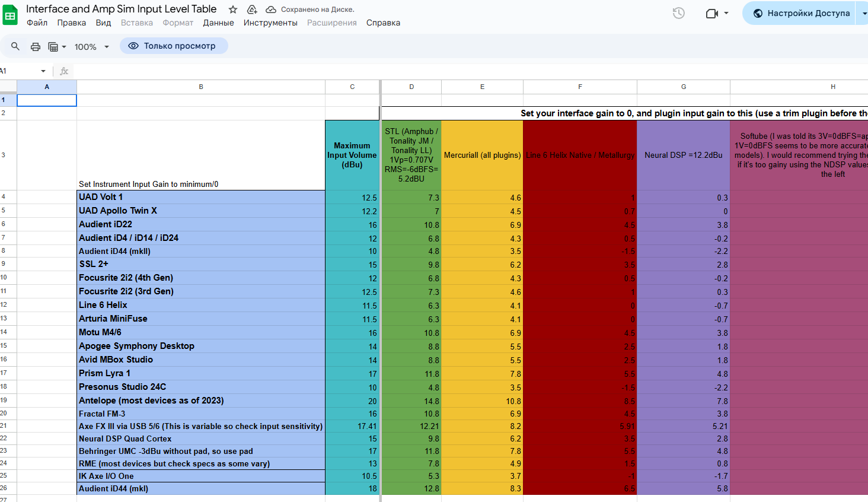Select the UAD Apollo Twin X cell

201,211
